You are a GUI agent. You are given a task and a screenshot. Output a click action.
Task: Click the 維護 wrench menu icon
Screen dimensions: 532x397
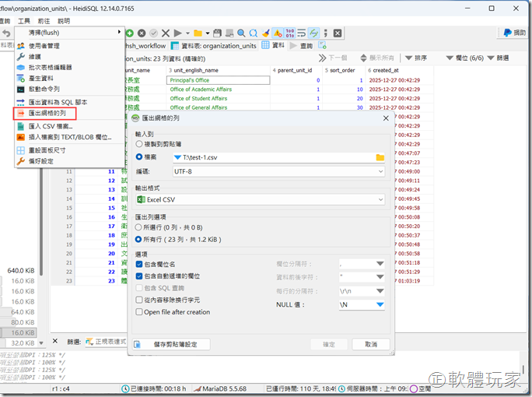click(21, 57)
